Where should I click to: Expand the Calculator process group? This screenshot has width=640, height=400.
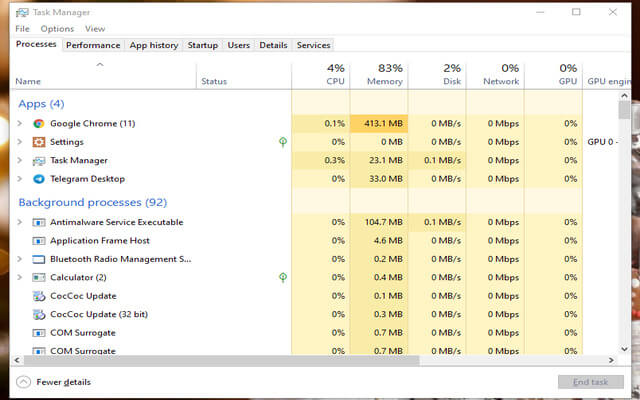19,277
